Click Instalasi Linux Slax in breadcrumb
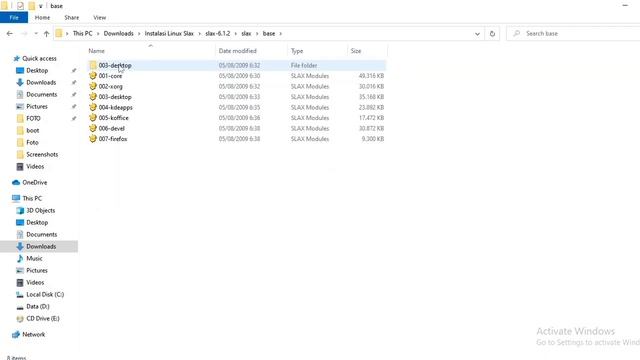 [x=169, y=33]
